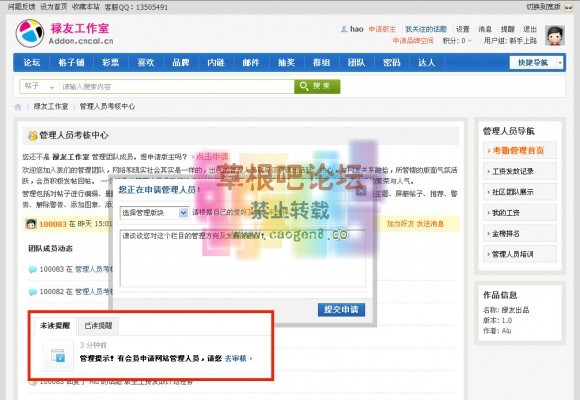This screenshot has height=400, width=580.
Task: Focus the application reason text area
Action: tap(243, 258)
